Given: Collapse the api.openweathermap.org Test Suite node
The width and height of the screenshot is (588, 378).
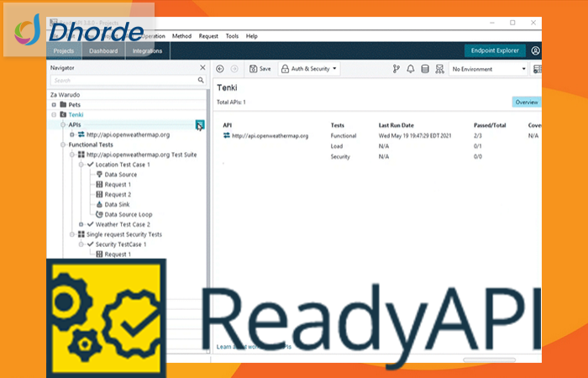Looking at the screenshot, I should tap(71, 155).
